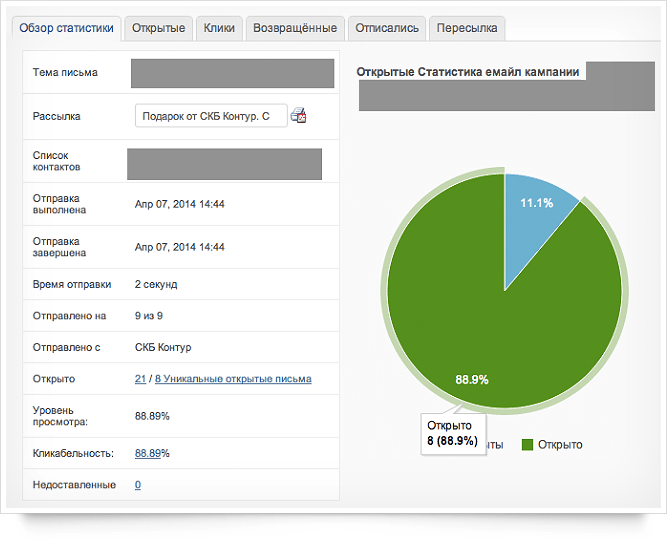The width and height of the screenshot is (667, 540).
Task: Go to the Отписались tab
Action: [387, 29]
